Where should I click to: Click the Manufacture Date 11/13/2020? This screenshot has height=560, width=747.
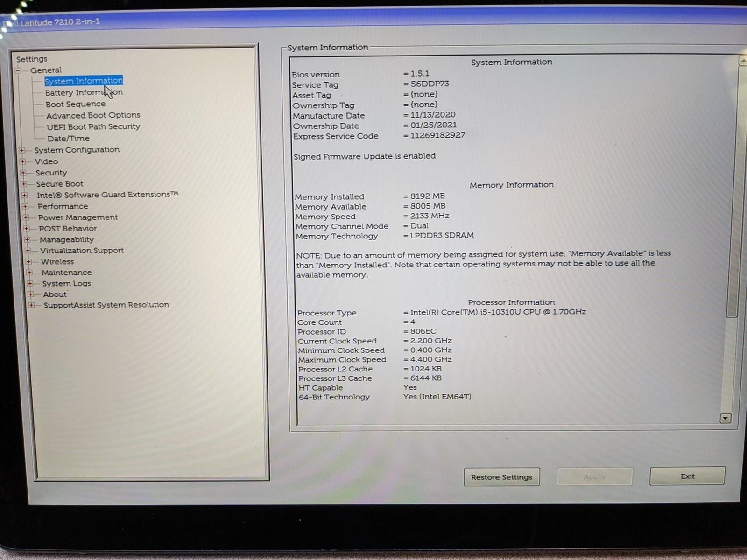[x=433, y=115]
